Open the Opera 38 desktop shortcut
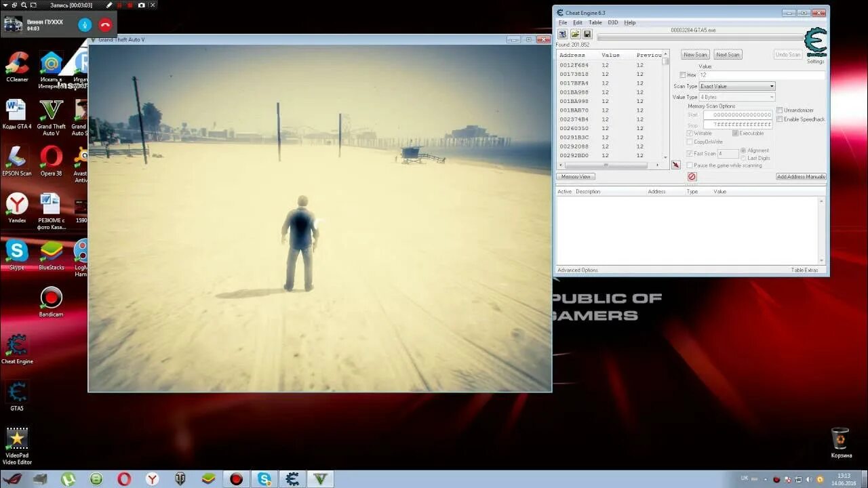 (x=52, y=161)
